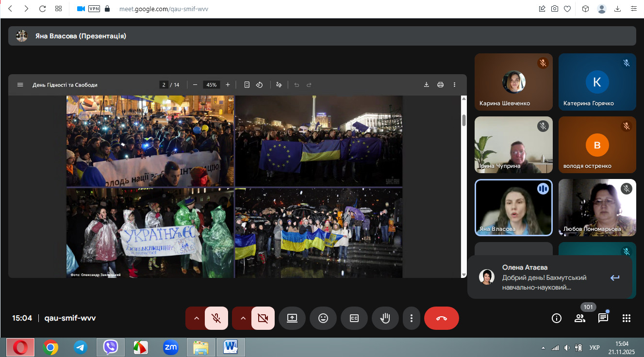Screen dimensions: 644x357
Task: Expand audio settings arrow beside microphone
Action: coord(197,318)
